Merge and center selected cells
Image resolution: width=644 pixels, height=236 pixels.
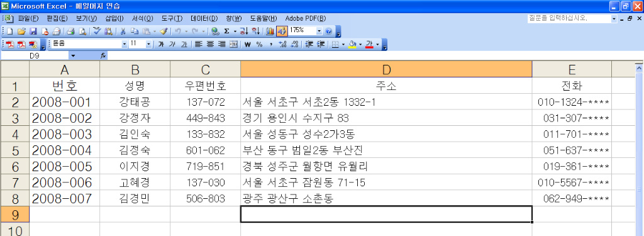pyautogui.click(x=233, y=45)
